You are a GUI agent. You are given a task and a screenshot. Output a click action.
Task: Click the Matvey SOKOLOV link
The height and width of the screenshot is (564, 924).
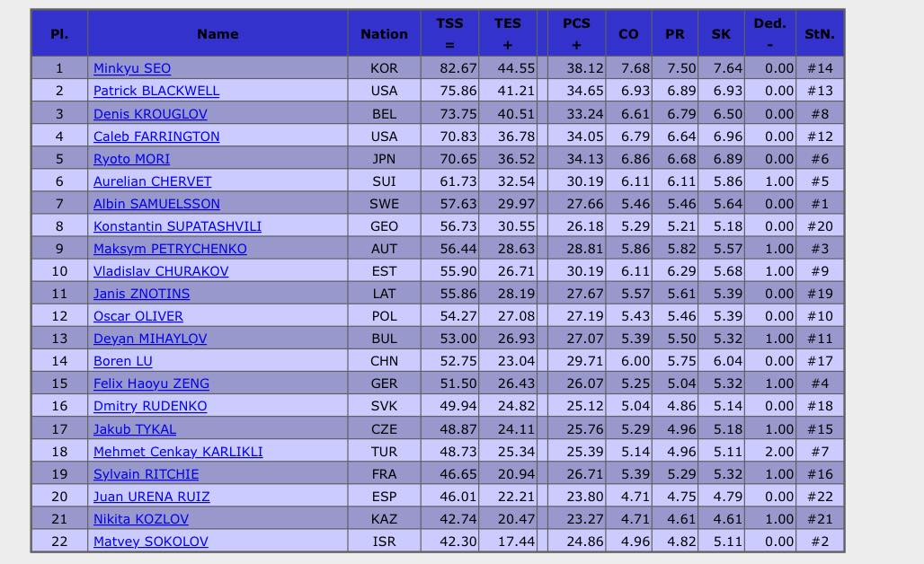[151, 542]
